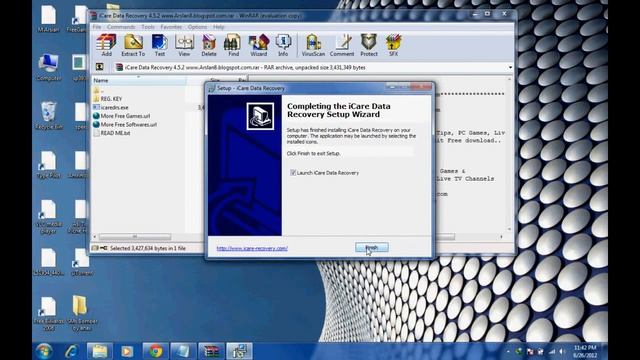Switch to WinRAR taskbar button
The image size is (640, 360).
[211, 351]
